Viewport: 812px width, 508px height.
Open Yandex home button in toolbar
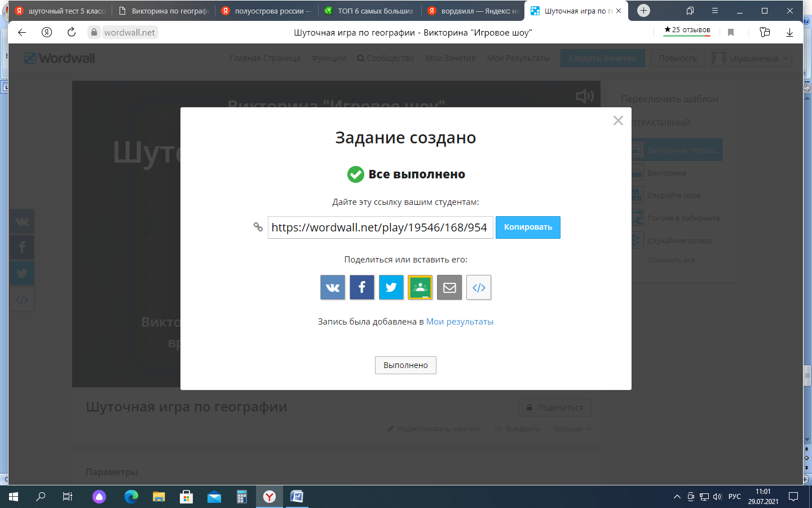pos(47,32)
